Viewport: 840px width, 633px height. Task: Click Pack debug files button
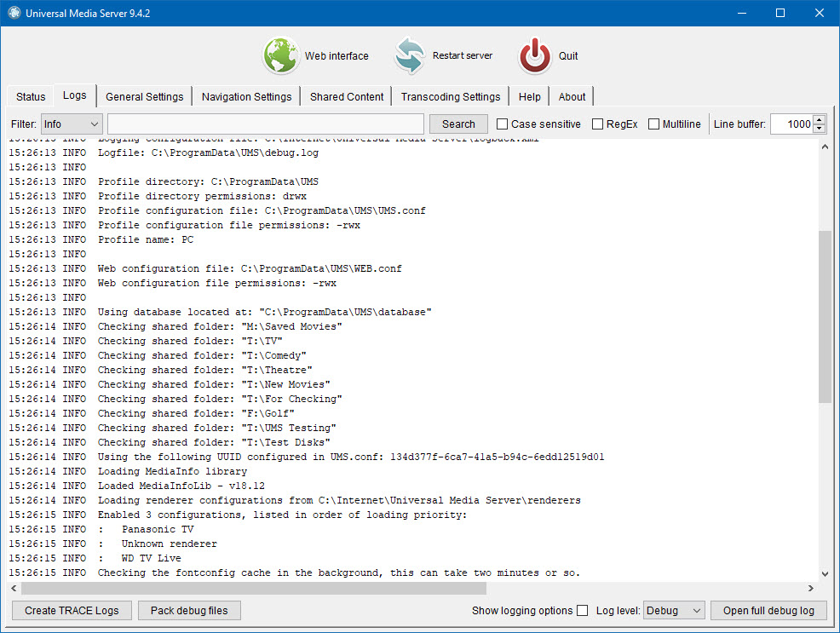tap(189, 611)
